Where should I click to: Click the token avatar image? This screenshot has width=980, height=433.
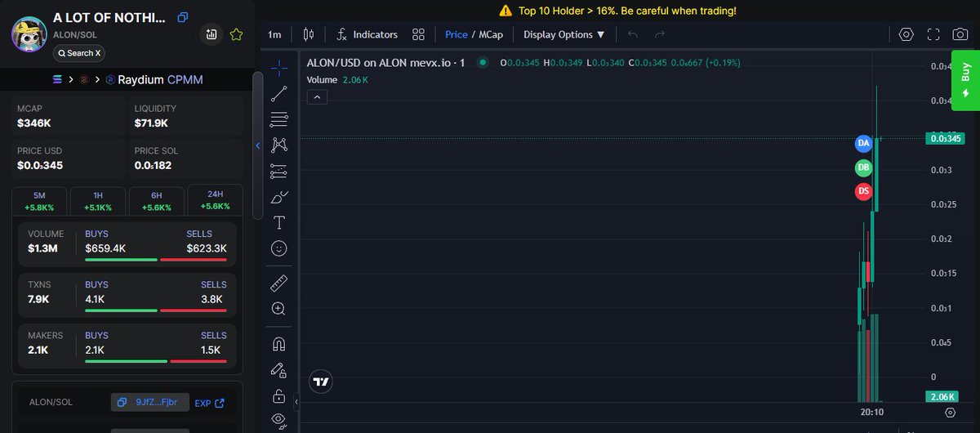point(29,34)
